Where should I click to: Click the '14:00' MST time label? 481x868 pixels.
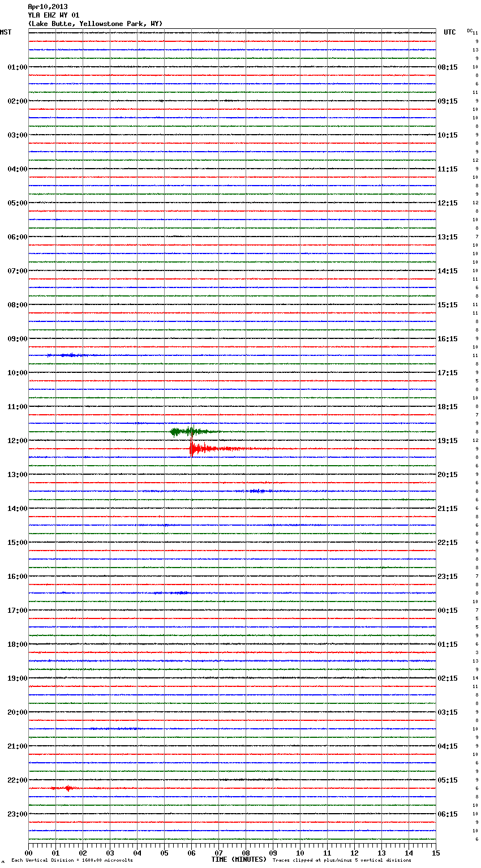pyautogui.click(x=18, y=509)
